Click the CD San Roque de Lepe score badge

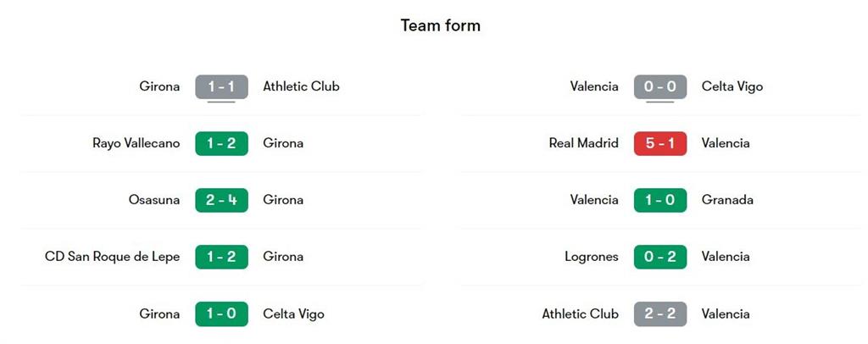[x=221, y=257]
